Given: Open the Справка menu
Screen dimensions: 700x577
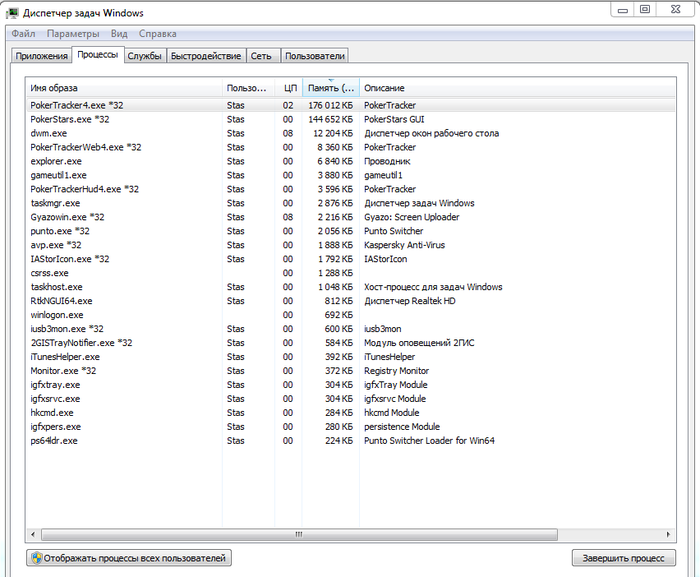Looking at the screenshot, I should click(x=157, y=33).
